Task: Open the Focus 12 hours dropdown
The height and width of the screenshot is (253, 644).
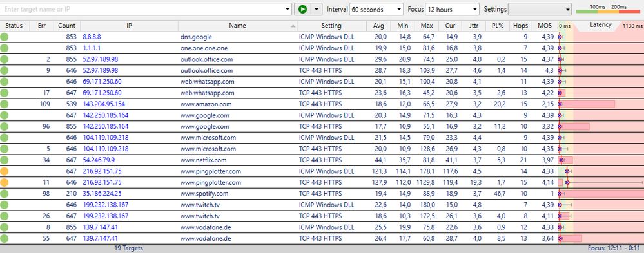Action: click(x=452, y=9)
